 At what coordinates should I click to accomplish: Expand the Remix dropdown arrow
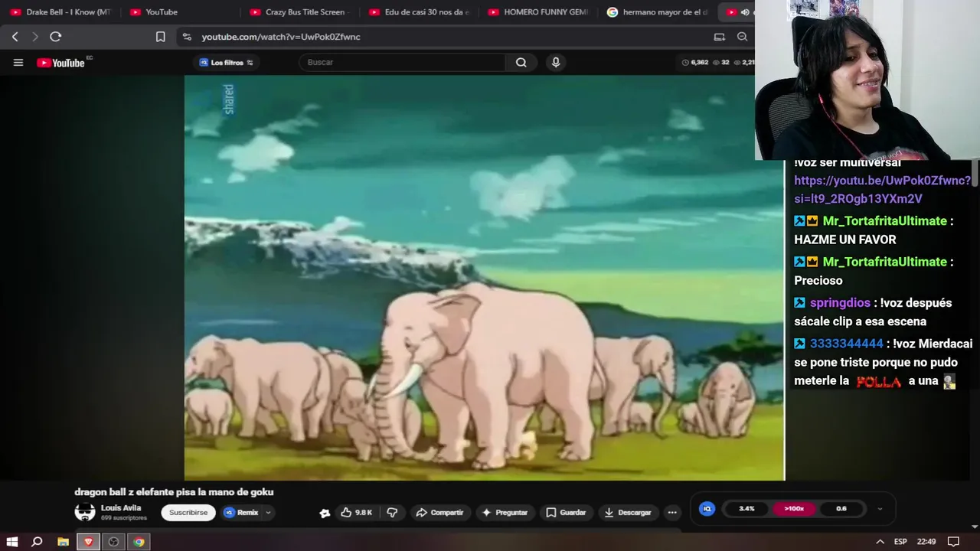point(268,513)
